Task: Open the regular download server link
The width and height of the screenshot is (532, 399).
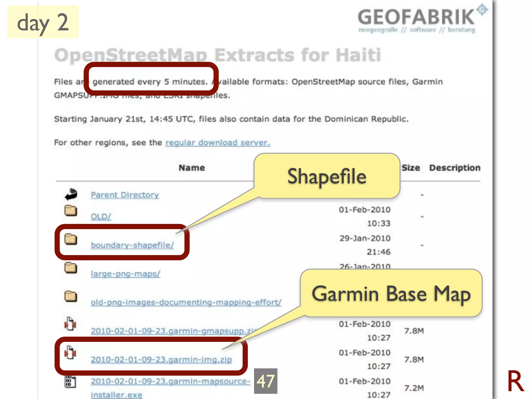Action: click(x=218, y=143)
